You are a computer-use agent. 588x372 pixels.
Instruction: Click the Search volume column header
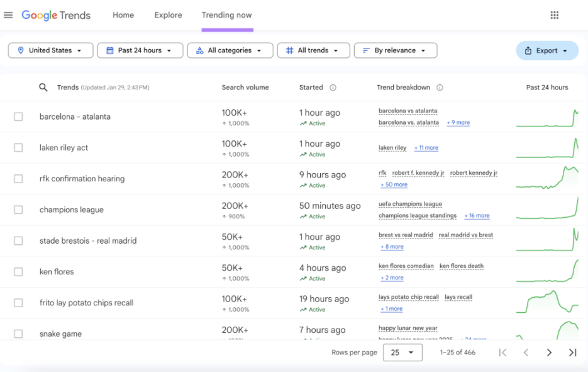pos(245,87)
